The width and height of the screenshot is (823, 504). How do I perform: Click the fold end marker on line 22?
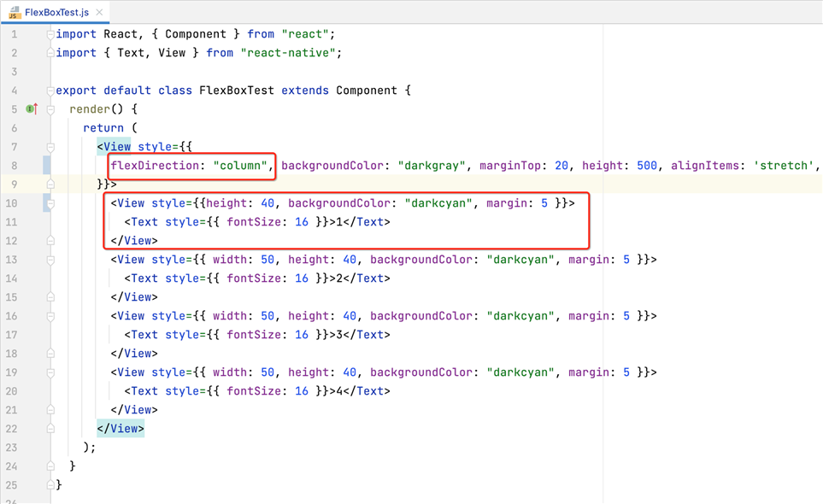tap(50, 429)
